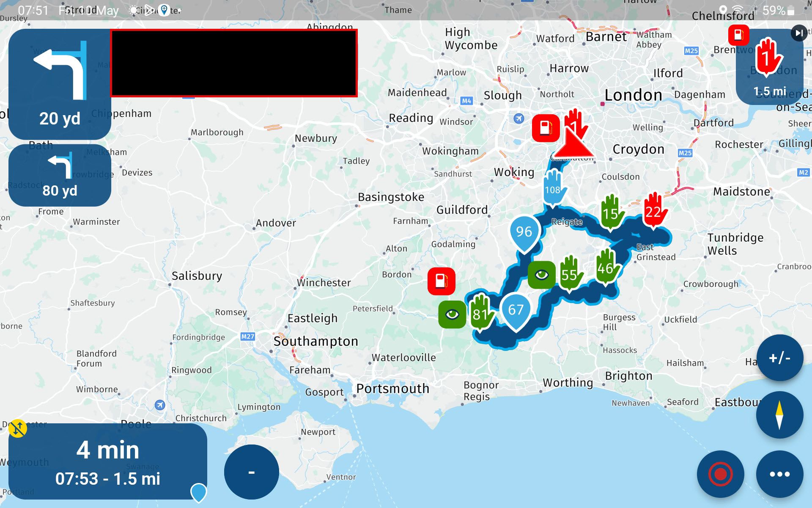Tap the location pin status bar icon
812x508 pixels.
(x=723, y=10)
